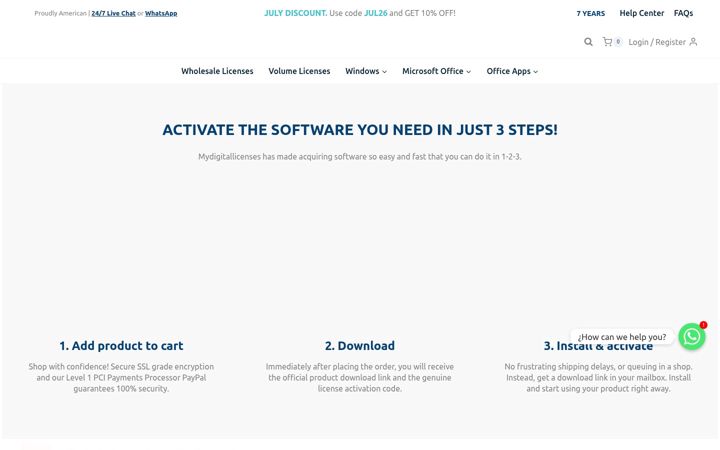The width and height of the screenshot is (720, 450).
Task: Select Windows in the navigation bar
Action: (362, 71)
